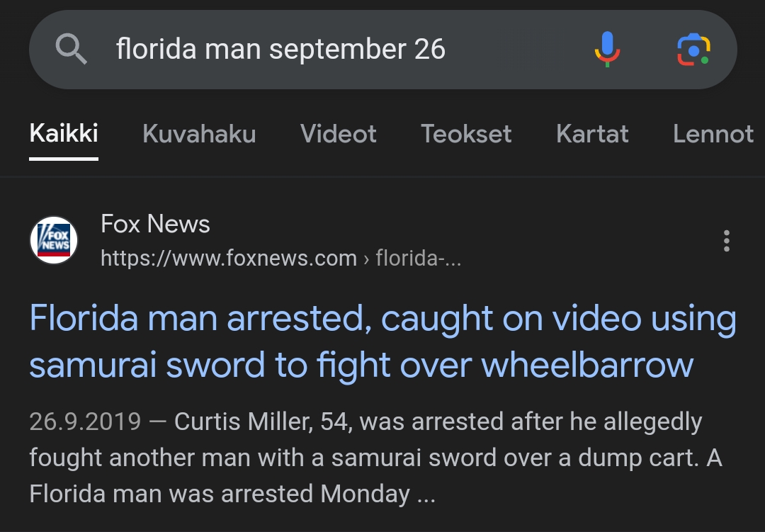Viewport: 765px width, 532px height.
Task: Switch to the Kuvahaku tab
Action: coord(199,133)
